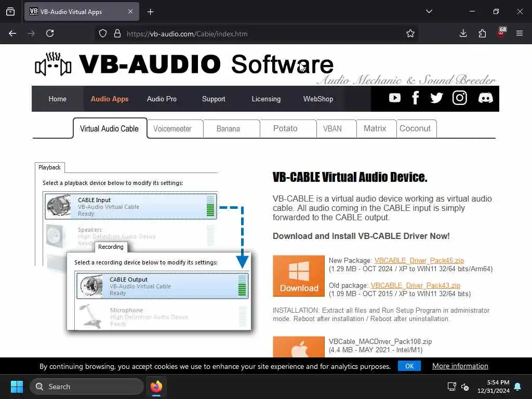The image size is (532, 399).
Task: Open the Audio Pro menu item
Action: (162, 99)
